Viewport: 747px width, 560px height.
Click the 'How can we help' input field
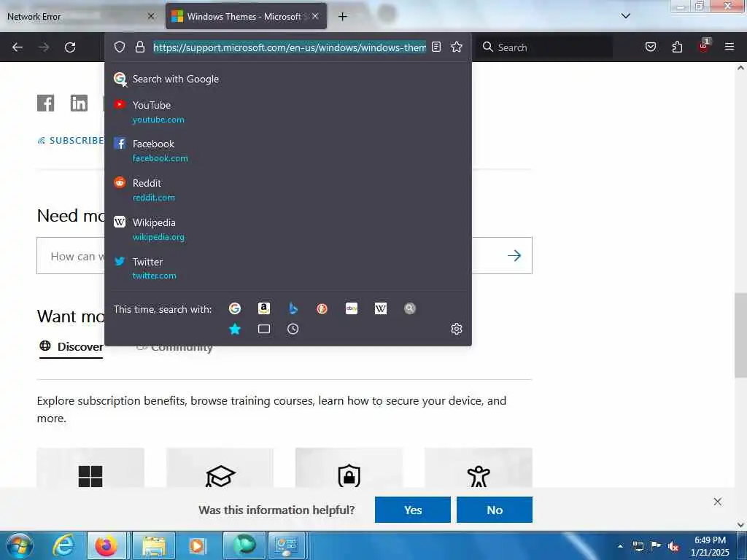[71, 256]
